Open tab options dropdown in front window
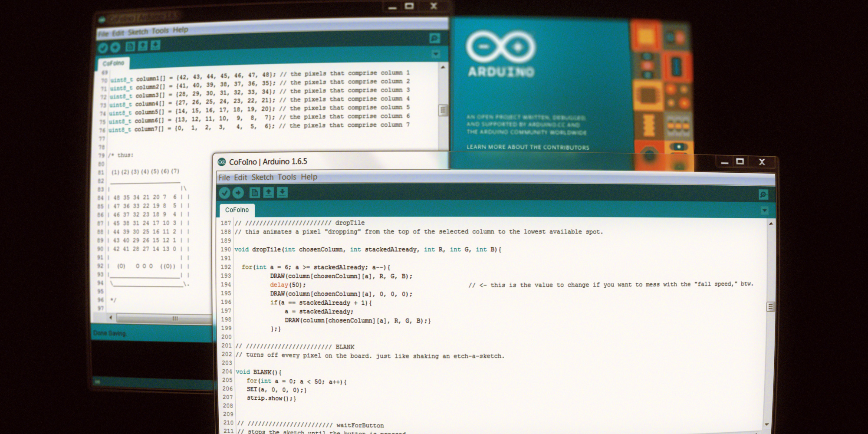868x434 pixels. point(765,210)
